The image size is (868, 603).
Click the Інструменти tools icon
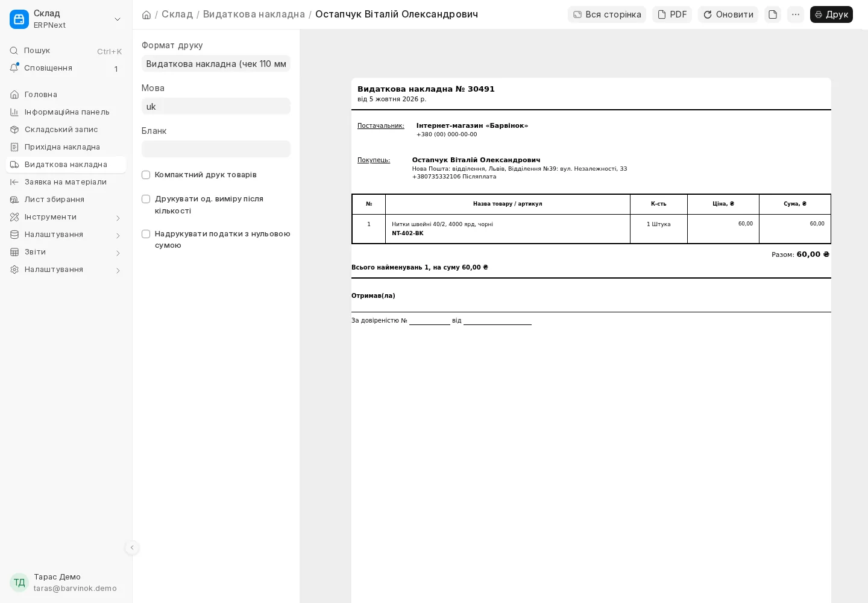point(14,217)
